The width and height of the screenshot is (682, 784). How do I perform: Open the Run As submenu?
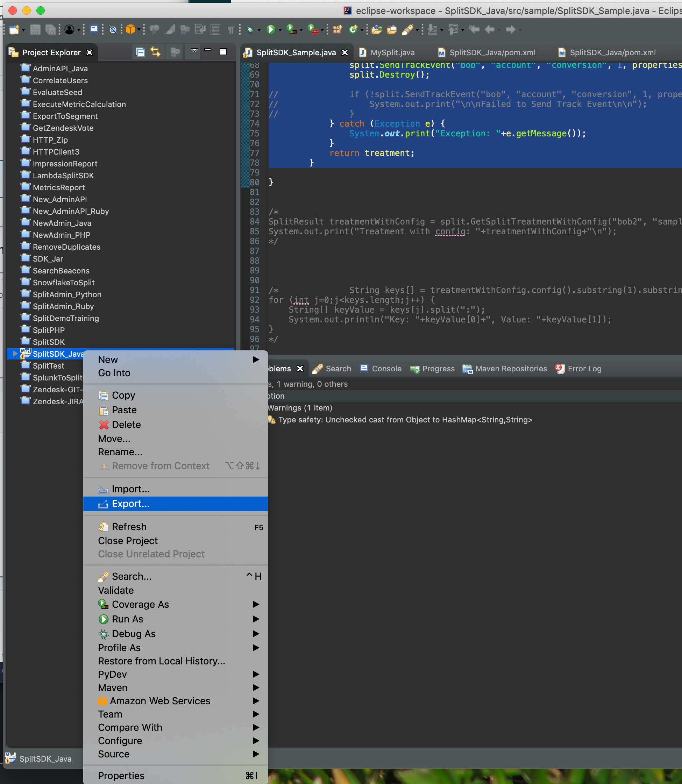coord(128,619)
